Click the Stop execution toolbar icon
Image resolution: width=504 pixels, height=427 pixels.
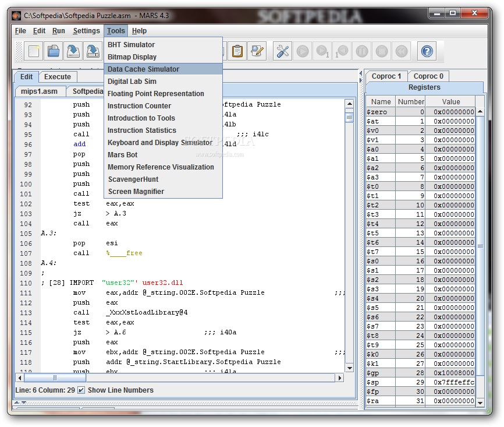pyautogui.click(x=382, y=51)
